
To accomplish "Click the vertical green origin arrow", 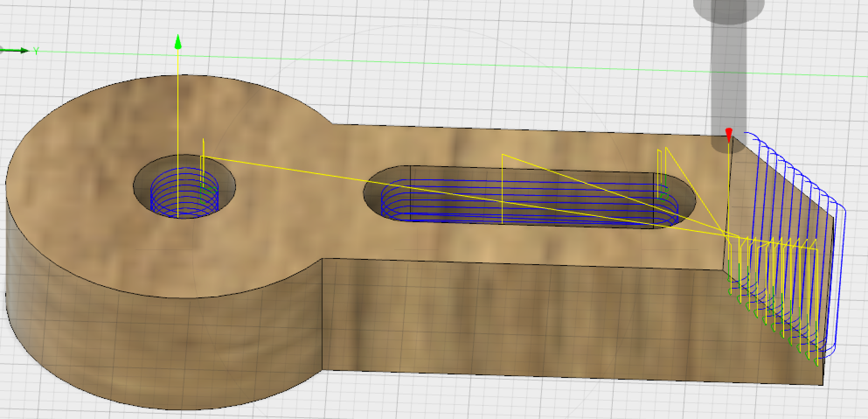I will click(178, 42).
